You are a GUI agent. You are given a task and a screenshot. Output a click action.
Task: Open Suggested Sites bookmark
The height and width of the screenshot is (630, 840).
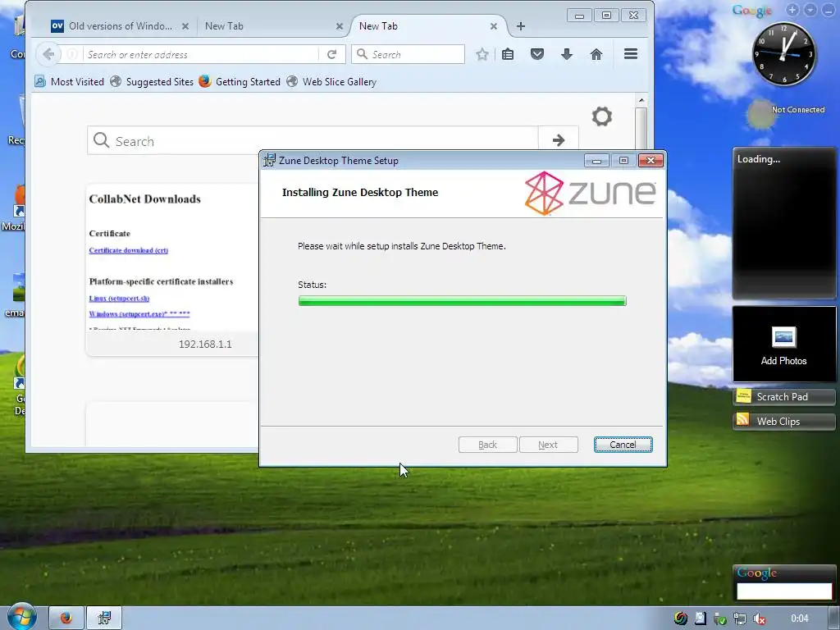click(x=152, y=81)
